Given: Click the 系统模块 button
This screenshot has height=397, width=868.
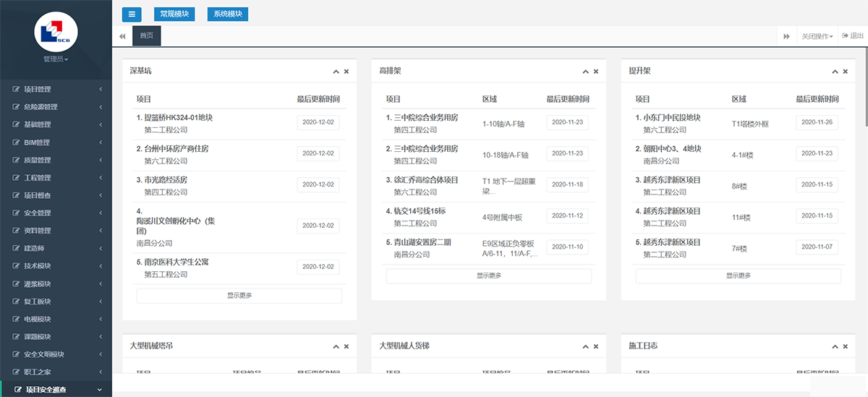Looking at the screenshot, I should click(x=228, y=14).
